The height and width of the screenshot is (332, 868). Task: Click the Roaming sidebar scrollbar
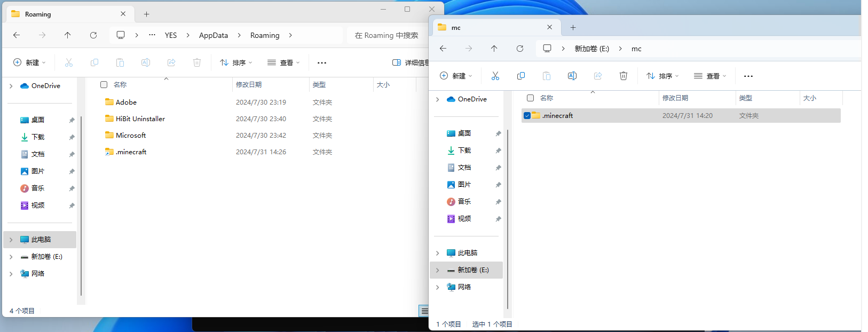81,205
